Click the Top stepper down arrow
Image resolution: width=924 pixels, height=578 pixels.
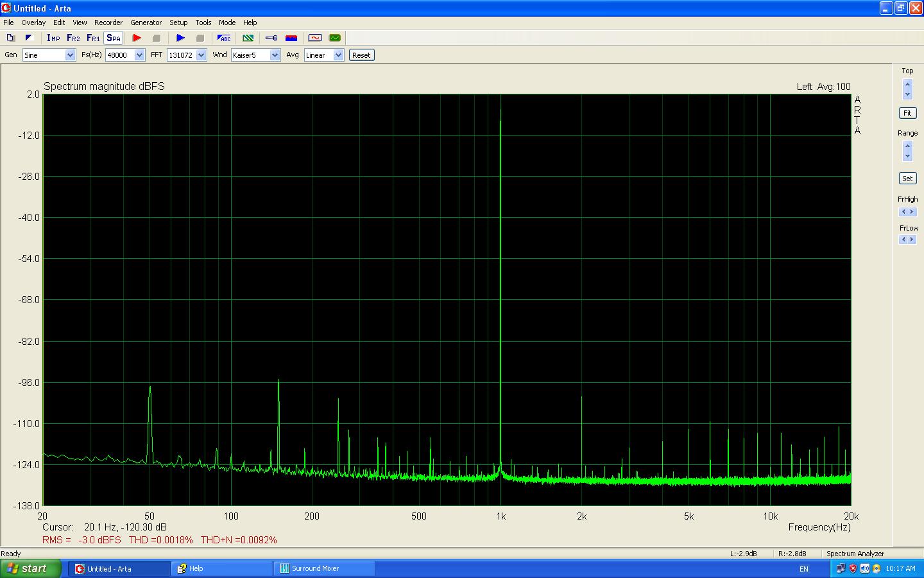[x=907, y=94]
